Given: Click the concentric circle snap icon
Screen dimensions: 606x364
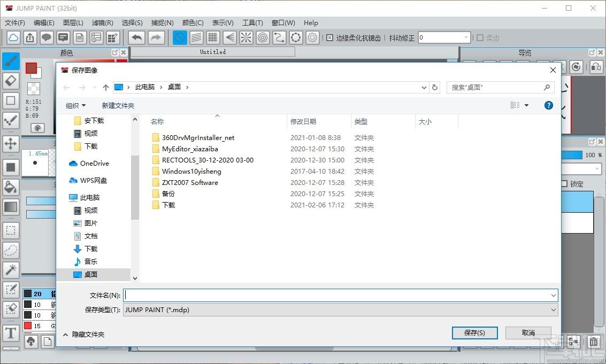Looking at the screenshot, I should (262, 37).
